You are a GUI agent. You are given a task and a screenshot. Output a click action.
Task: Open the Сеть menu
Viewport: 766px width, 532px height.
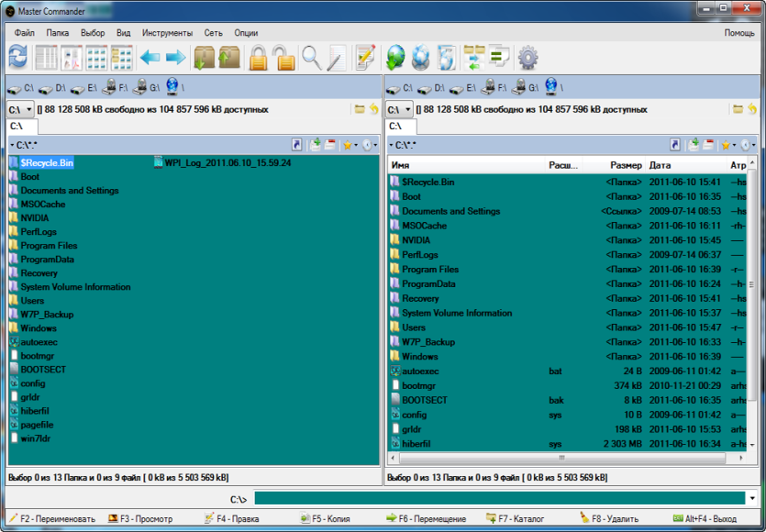point(214,33)
